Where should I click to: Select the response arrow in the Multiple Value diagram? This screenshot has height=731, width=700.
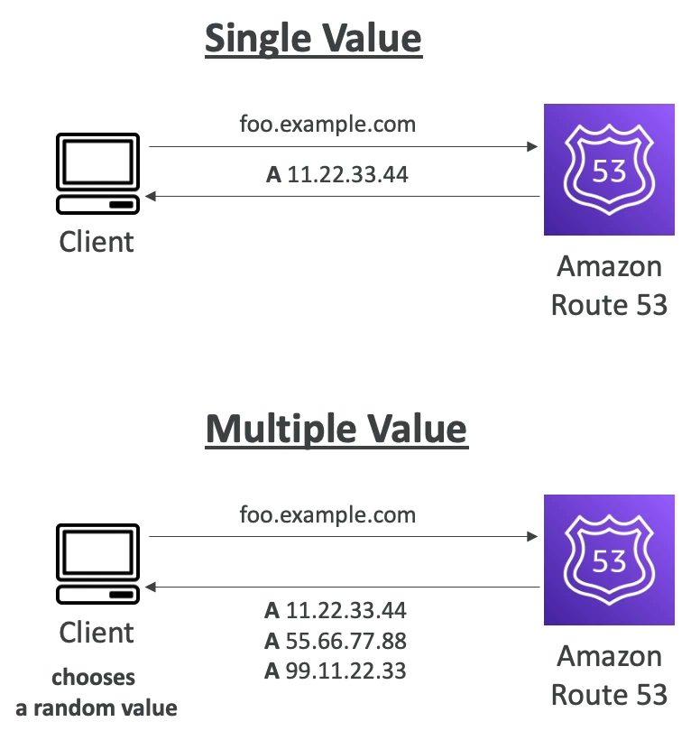point(343,587)
